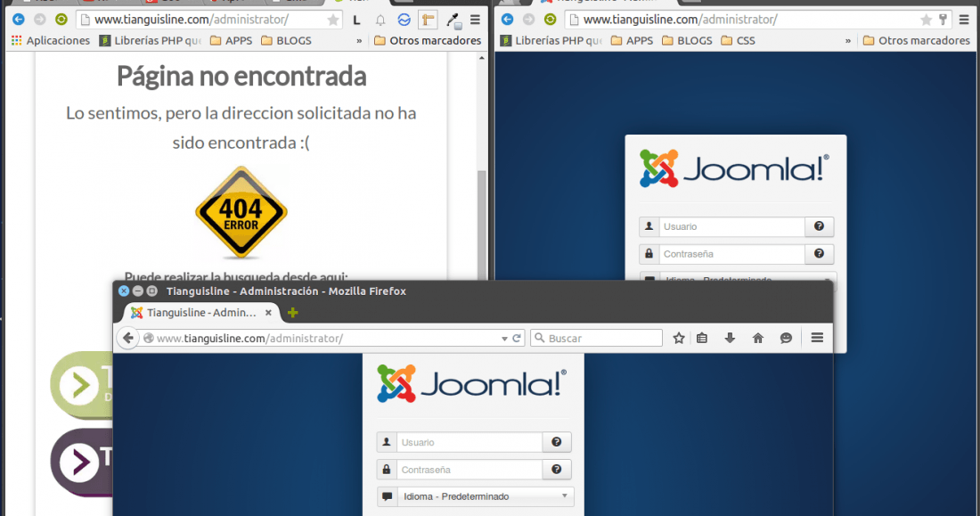The height and width of the screenshot is (516, 980).
Task: Click the Joomla logo in right Chrome window
Action: point(734,168)
